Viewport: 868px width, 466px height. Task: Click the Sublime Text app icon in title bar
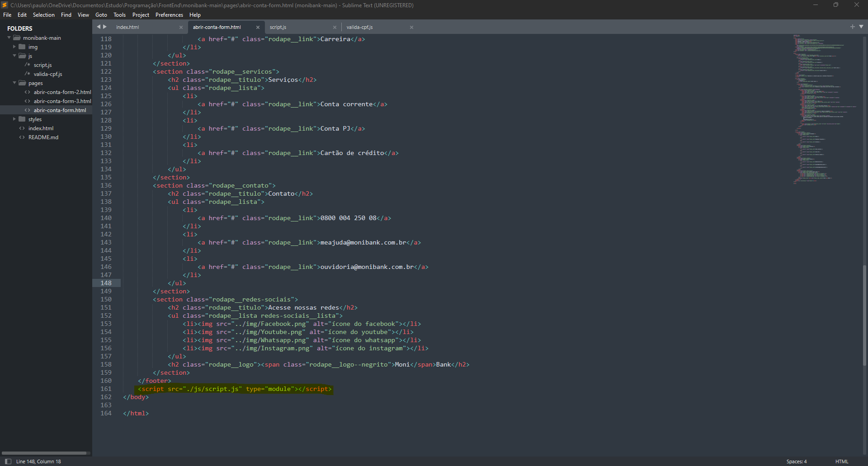(5, 5)
